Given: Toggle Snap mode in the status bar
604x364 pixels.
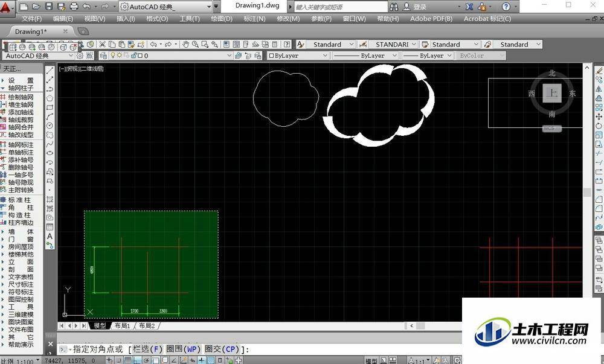Looking at the screenshot, I should 120,360.
